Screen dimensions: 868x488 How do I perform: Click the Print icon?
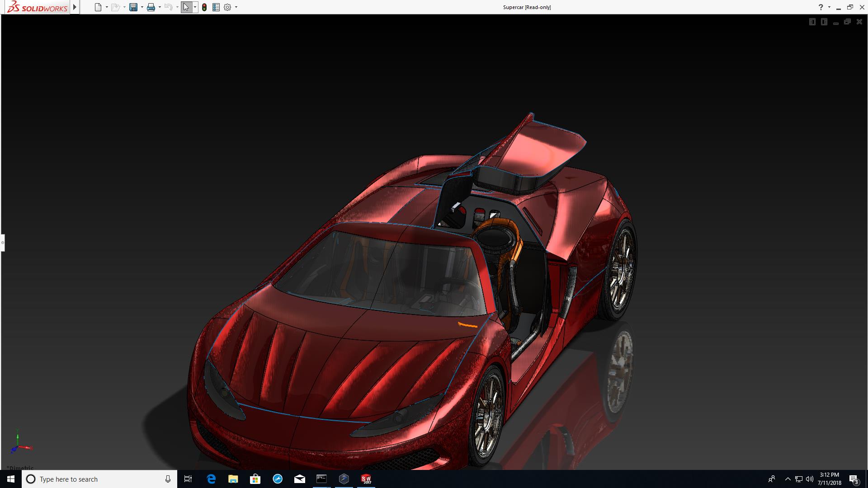(151, 7)
